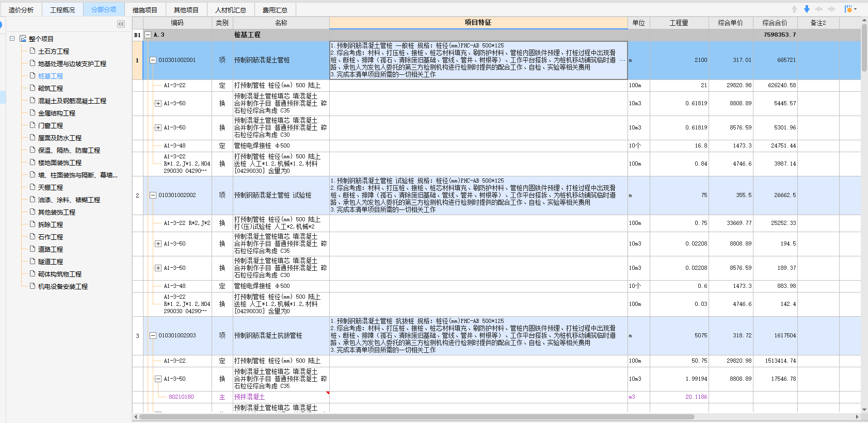The height and width of the screenshot is (423, 868).
Task: Click the 备注2 column header
Action: [818, 23]
